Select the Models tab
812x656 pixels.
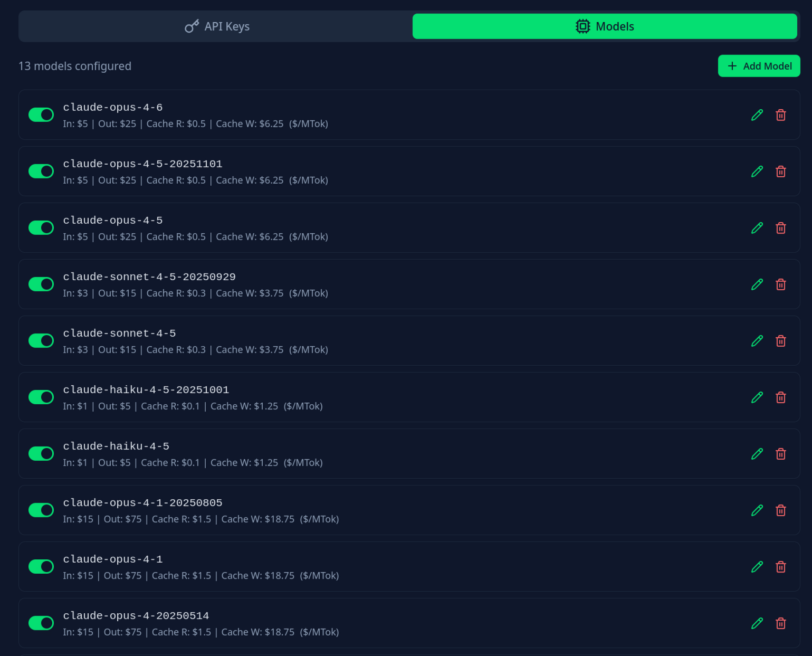[605, 26]
